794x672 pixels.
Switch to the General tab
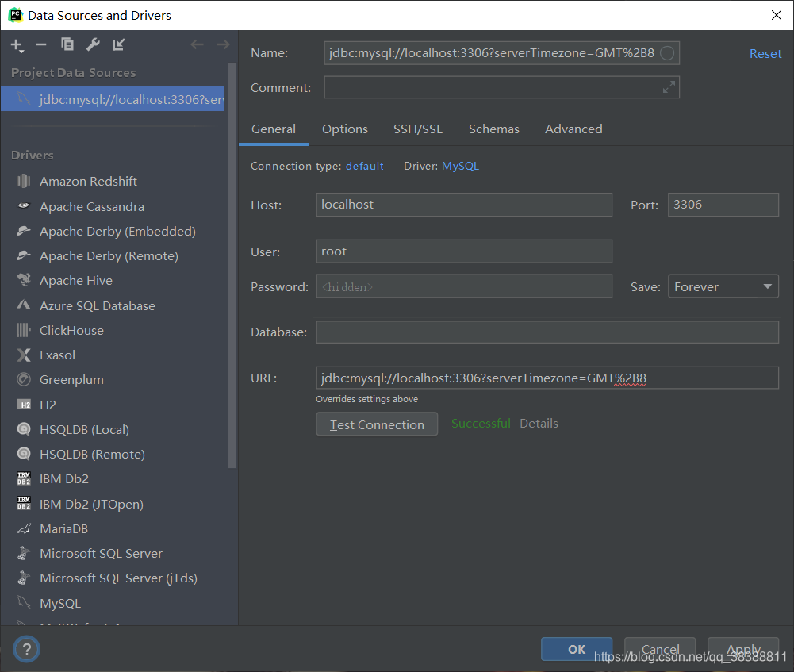[274, 129]
